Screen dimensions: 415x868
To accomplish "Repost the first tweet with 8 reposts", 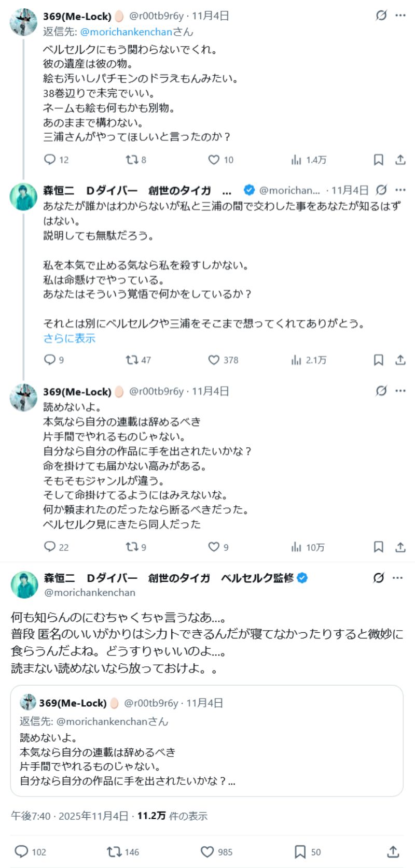I will point(132,160).
